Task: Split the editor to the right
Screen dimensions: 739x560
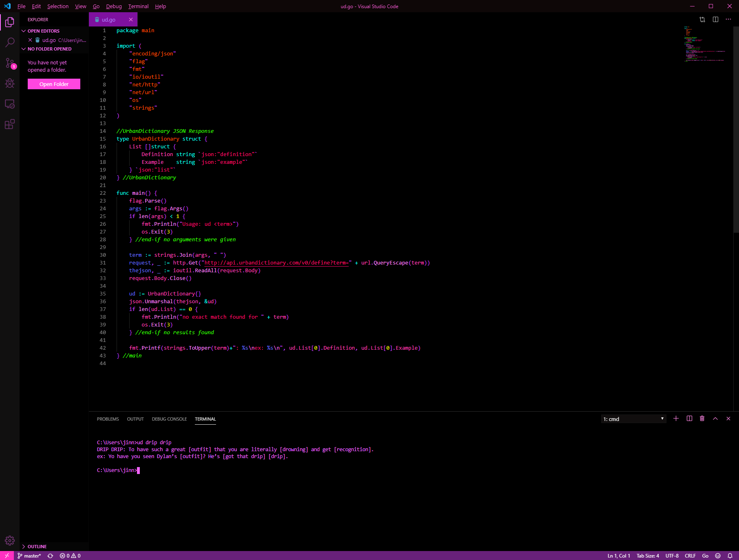Action: 715,20
